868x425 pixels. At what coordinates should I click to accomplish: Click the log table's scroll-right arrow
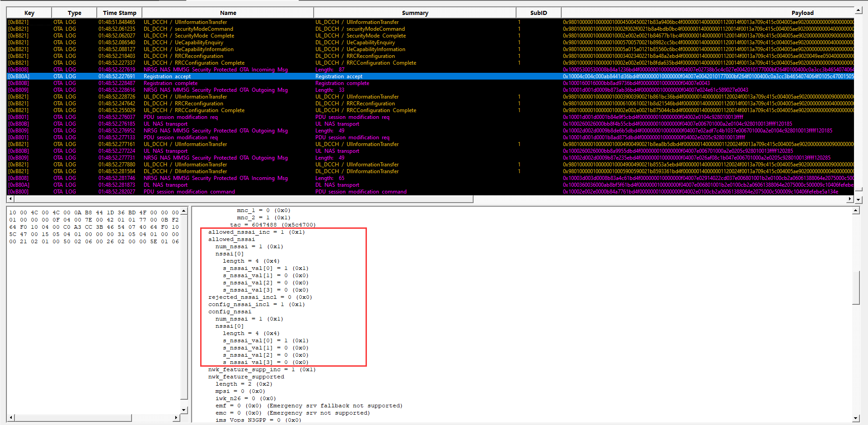click(x=850, y=199)
